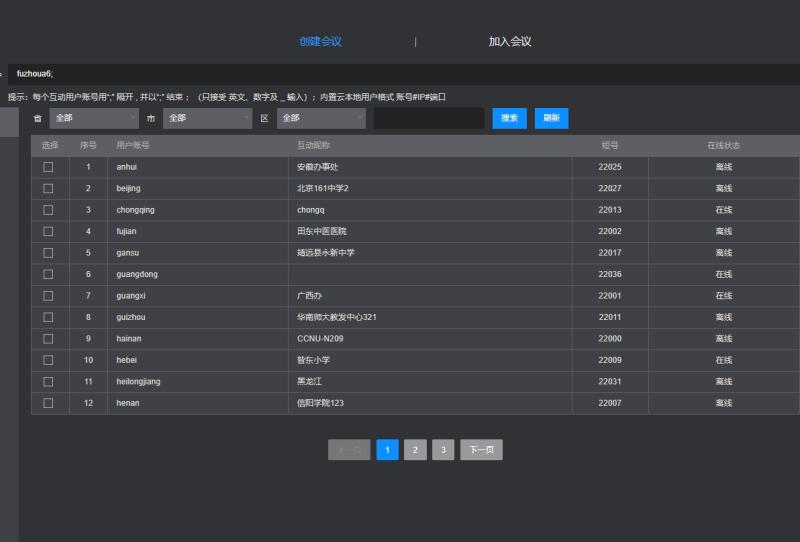The width and height of the screenshot is (800, 542).
Task: Click the 互动昵称 column header
Action: pyautogui.click(x=314, y=145)
